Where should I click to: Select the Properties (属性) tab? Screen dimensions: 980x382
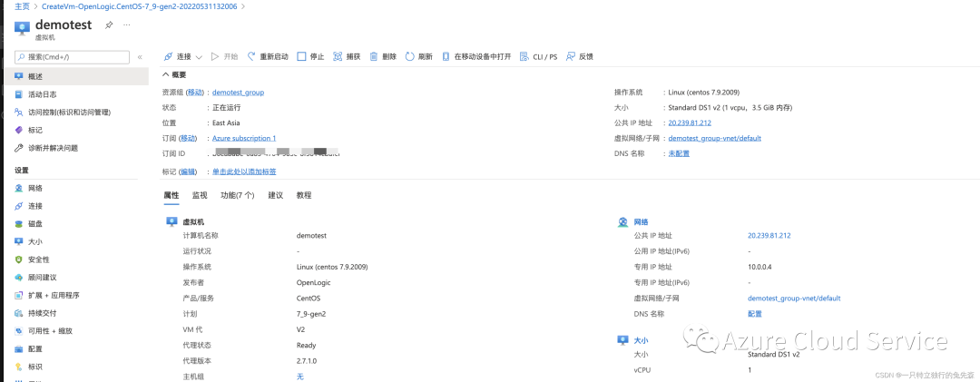[171, 195]
